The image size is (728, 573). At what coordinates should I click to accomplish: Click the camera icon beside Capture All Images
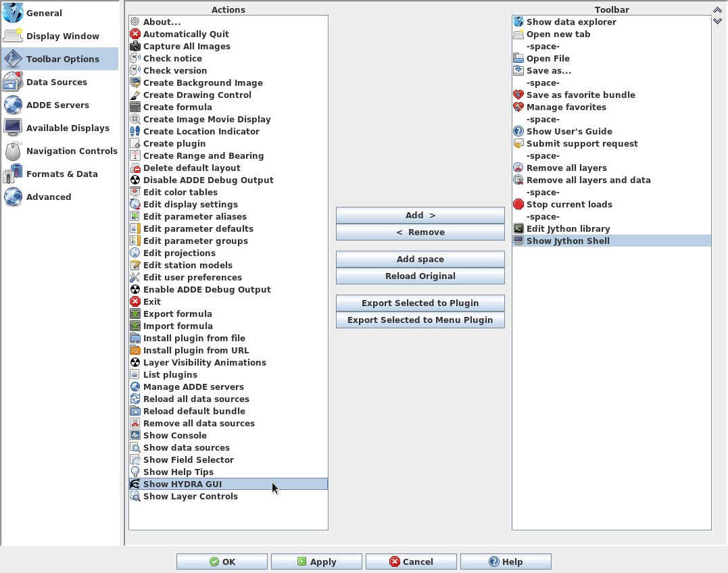135,46
